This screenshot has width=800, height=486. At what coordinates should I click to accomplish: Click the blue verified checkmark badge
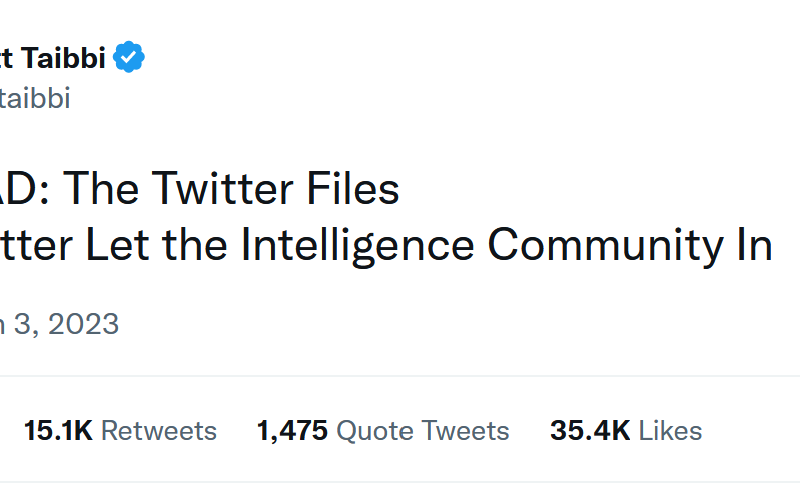pos(129,58)
